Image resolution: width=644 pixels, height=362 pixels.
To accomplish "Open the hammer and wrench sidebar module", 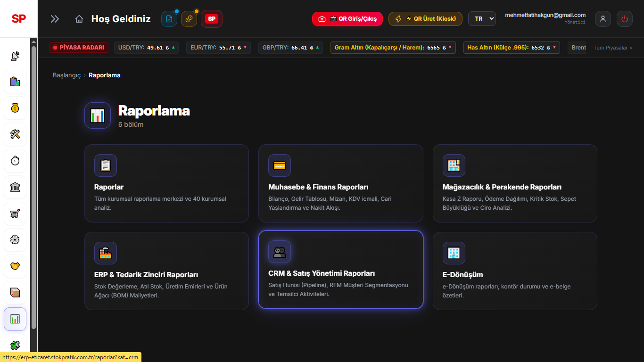I will pos(15,135).
